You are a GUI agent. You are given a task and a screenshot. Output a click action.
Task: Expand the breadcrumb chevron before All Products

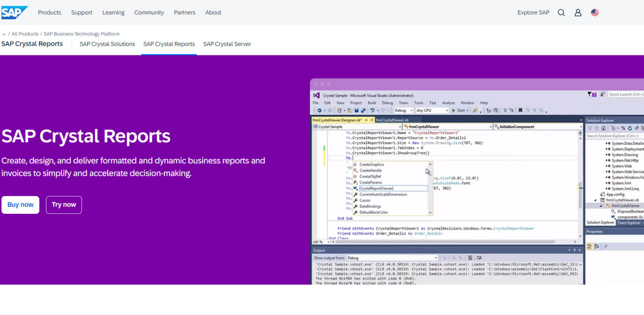[4, 34]
